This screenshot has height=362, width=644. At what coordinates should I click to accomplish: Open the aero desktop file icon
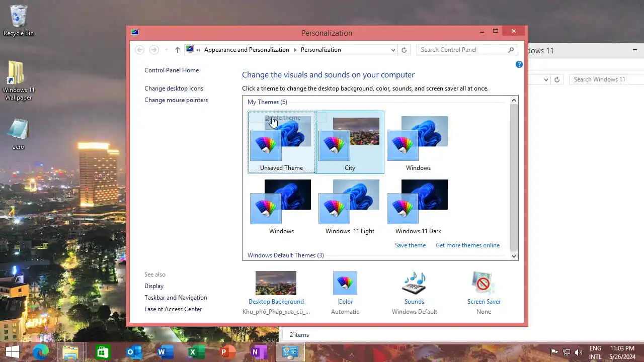pos(19,134)
